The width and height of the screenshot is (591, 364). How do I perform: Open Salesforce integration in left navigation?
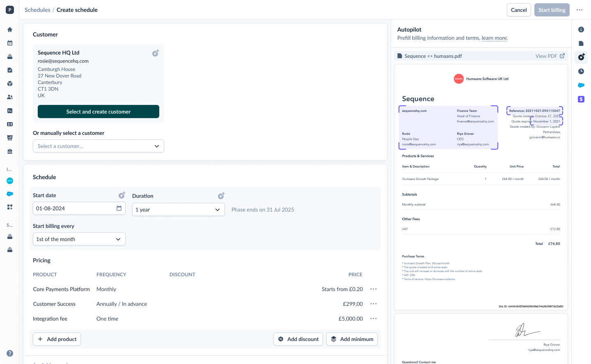coord(10,194)
